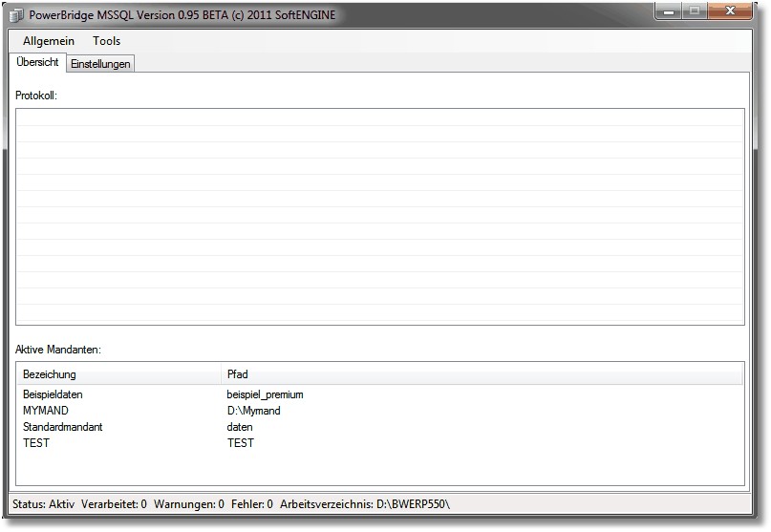Click the PowerBridge app icon in title bar

pyautogui.click(x=16, y=15)
